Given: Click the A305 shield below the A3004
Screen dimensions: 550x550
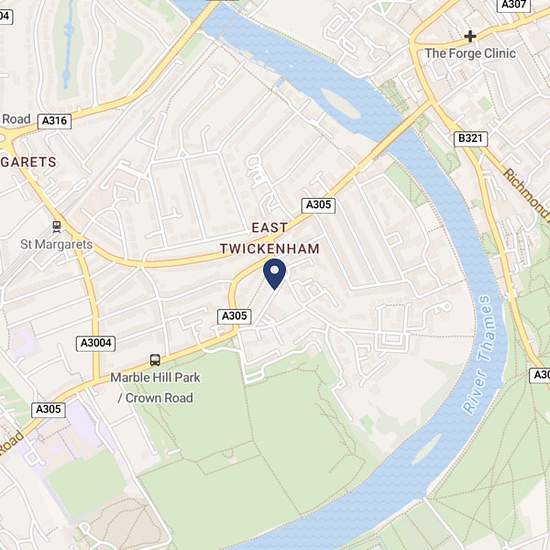Looking at the screenshot, I should pos(48,410).
